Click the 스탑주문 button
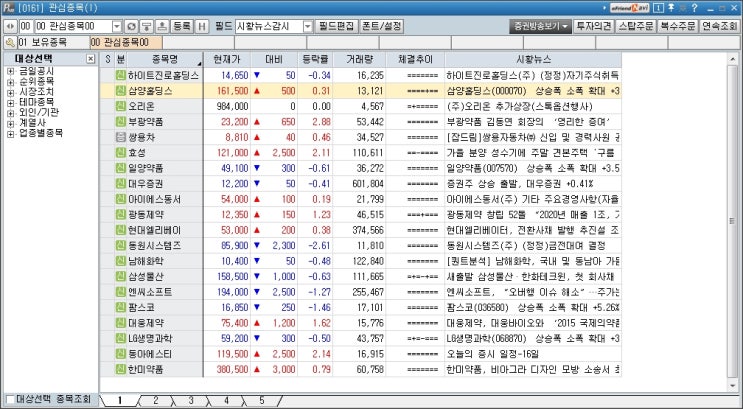Viewport: 743px width, 409px height. pos(636,26)
